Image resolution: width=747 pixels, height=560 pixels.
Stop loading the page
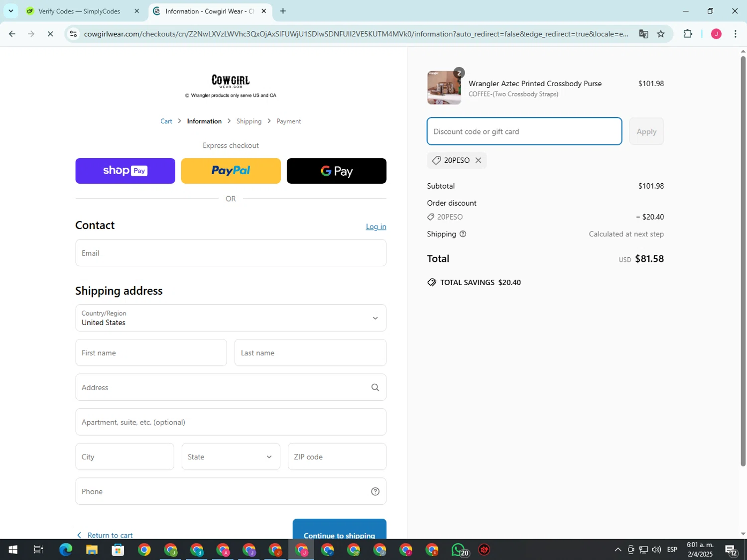(x=50, y=34)
